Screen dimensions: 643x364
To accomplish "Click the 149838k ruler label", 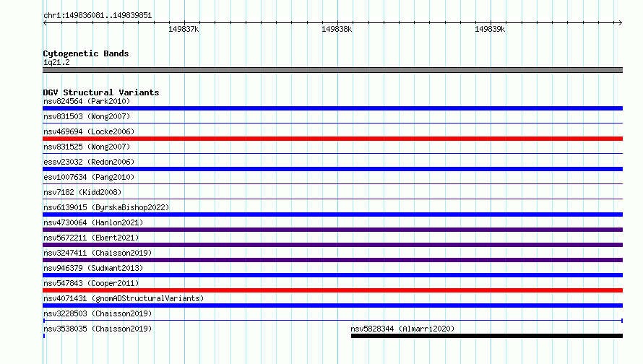I will pyautogui.click(x=337, y=29).
